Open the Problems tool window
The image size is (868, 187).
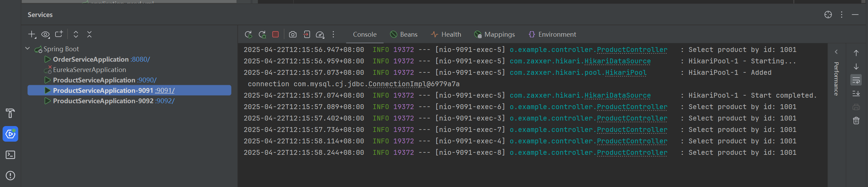click(10, 176)
